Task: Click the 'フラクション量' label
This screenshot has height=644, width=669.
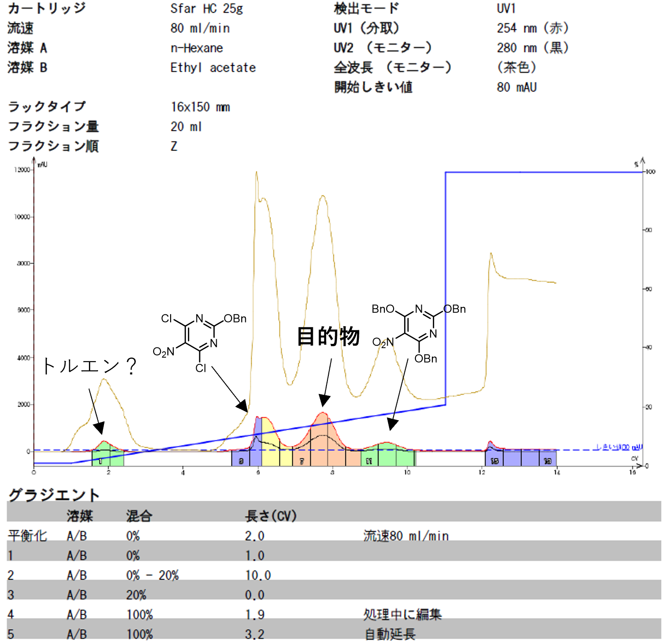Action: point(53,127)
